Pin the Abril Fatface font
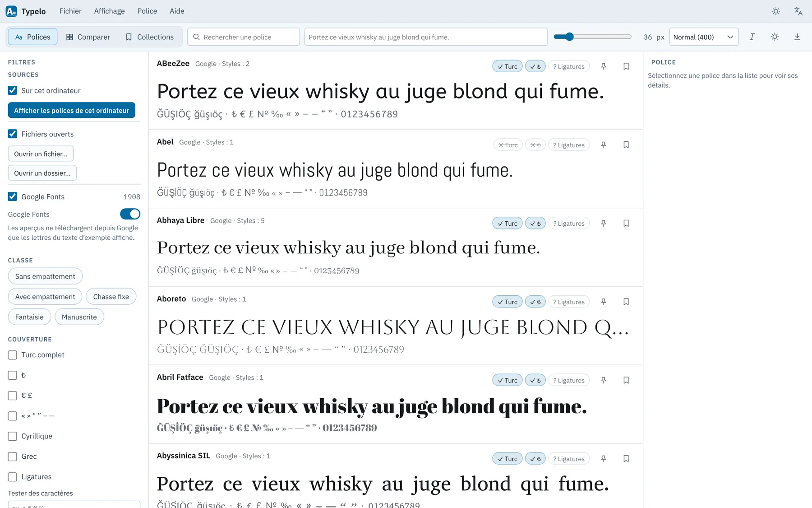This screenshot has height=508, width=812. tap(604, 380)
